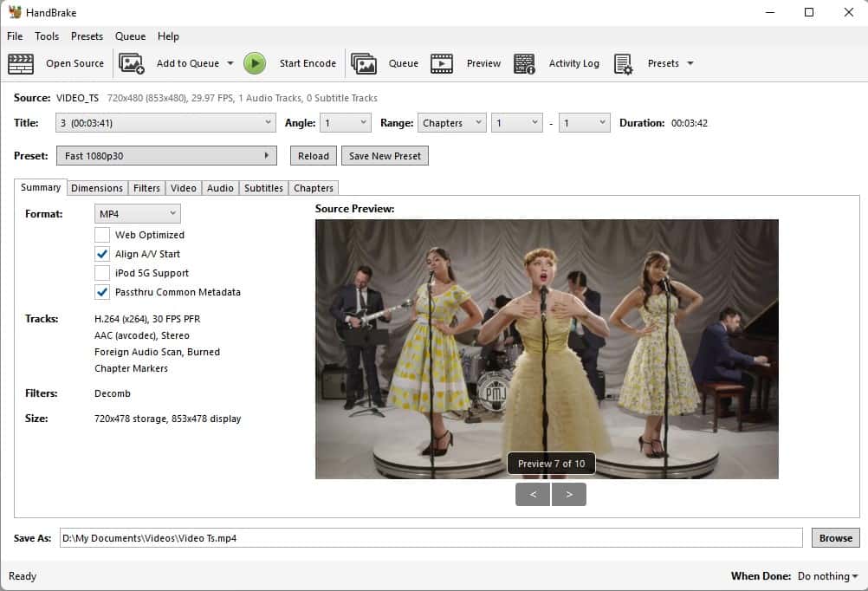The image size is (868, 591).
Task: Switch to the Dimensions tab
Action: click(x=96, y=187)
